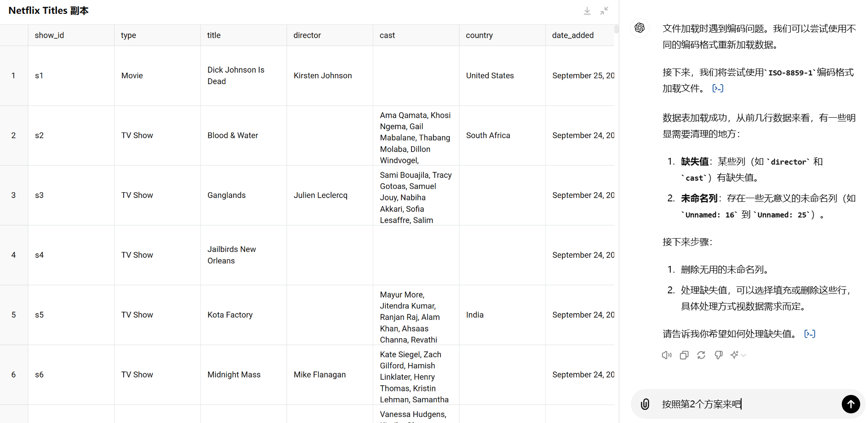868x423 pixels.
Task: Select the country column header
Action: 479,35
